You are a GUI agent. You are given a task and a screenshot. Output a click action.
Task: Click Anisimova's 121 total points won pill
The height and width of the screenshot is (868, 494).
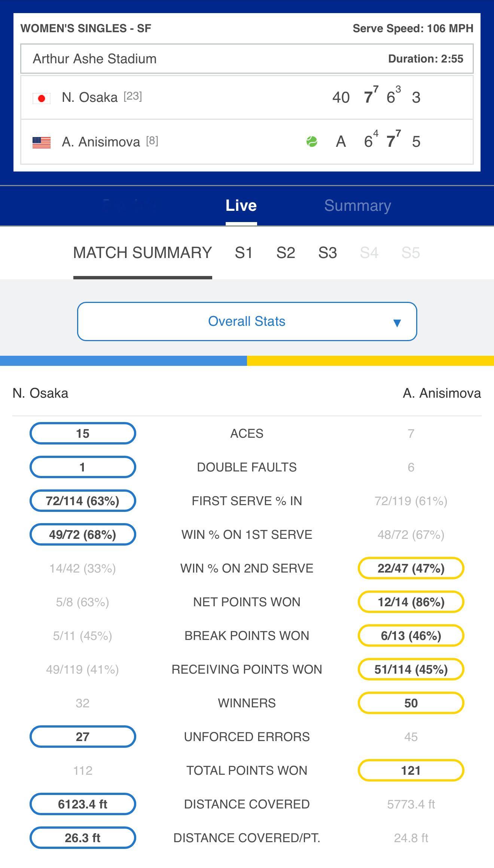[411, 770]
